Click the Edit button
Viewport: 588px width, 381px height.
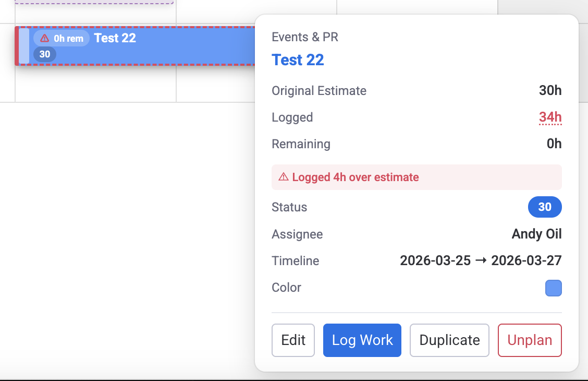(293, 340)
